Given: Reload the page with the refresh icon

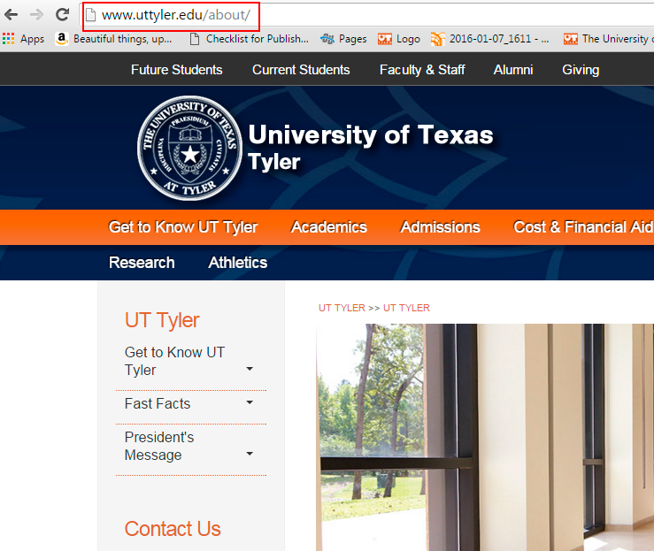Looking at the screenshot, I should tap(63, 15).
